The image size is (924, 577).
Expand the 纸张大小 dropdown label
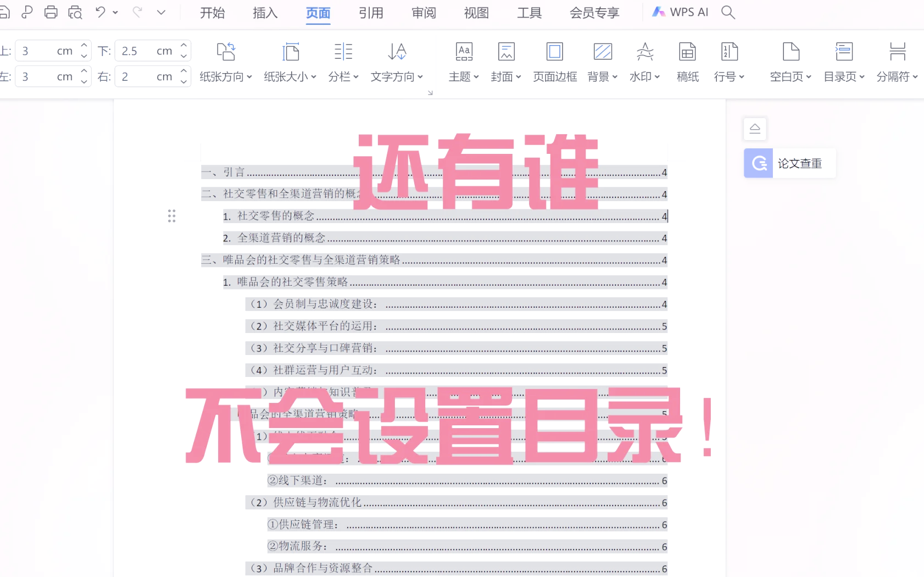290,77
